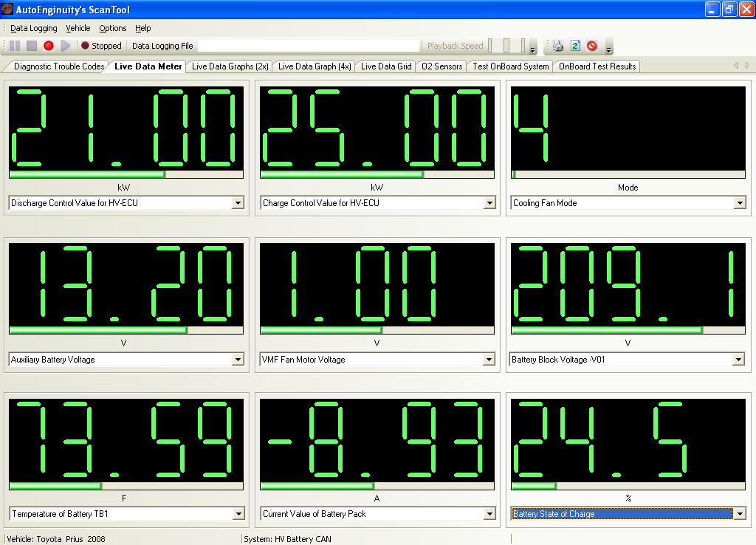Expand Discharge Control Value sensor dropdown

pyautogui.click(x=238, y=203)
